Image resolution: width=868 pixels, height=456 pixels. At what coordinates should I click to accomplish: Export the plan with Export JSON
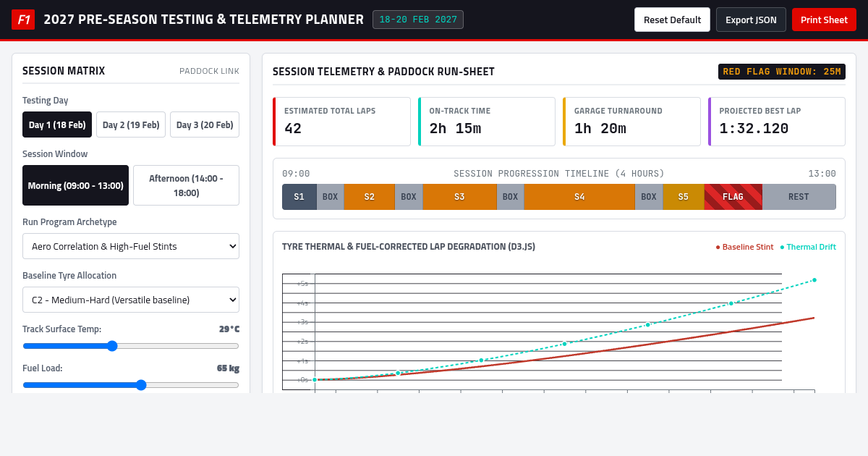pos(751,20)
